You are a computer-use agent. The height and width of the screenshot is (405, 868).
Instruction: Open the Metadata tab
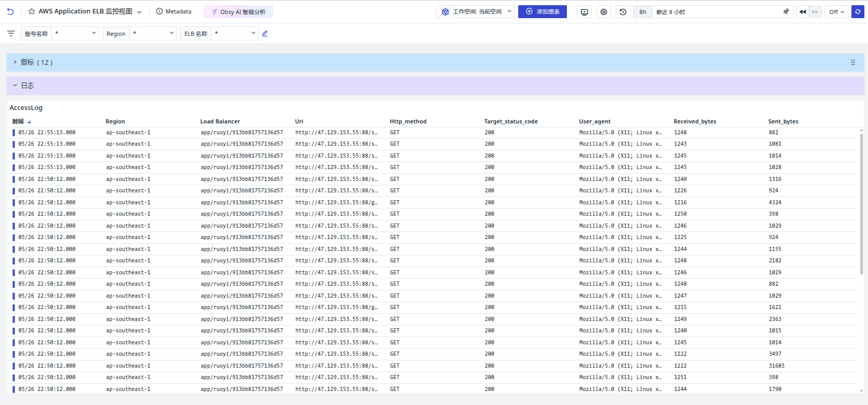coord(174,11)
